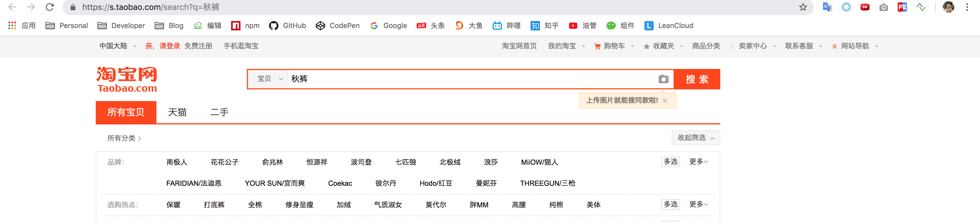Open the Google Translate extension icon
Viewport: 980px width, 222px height.
pyautogui.click(x=827, y=7)
